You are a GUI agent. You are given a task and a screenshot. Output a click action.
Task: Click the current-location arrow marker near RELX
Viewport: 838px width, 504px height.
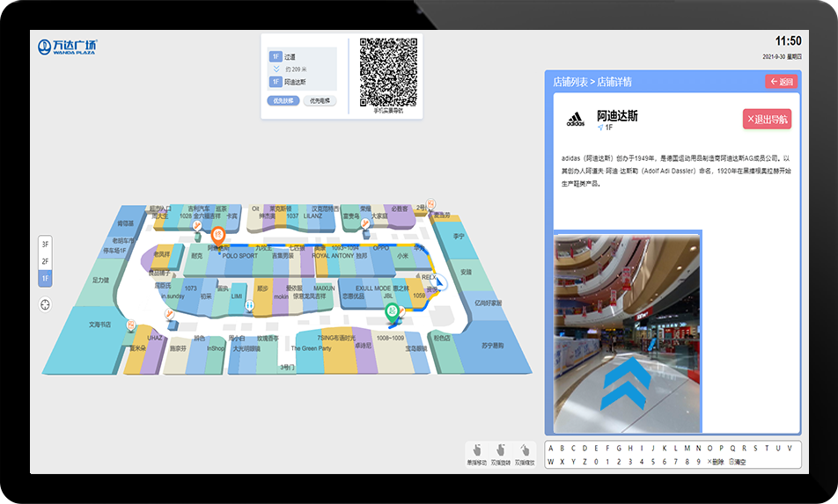(x=442, y=283)
